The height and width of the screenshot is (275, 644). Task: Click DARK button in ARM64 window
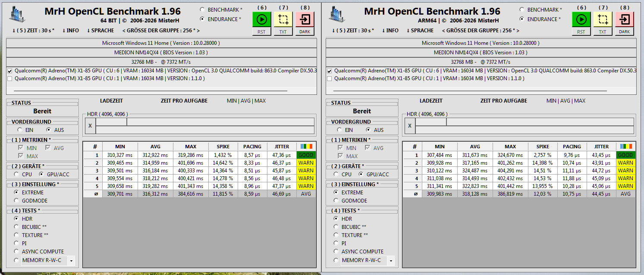(624, 32)
